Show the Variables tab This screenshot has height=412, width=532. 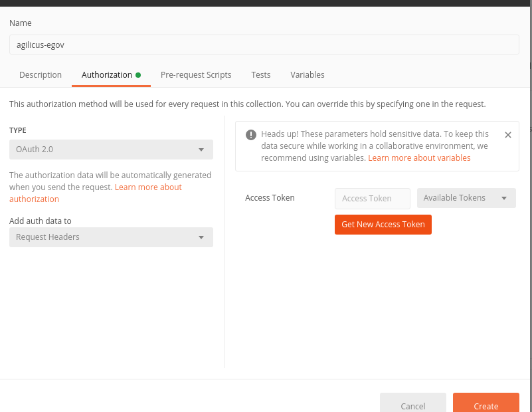coord(308,75)
